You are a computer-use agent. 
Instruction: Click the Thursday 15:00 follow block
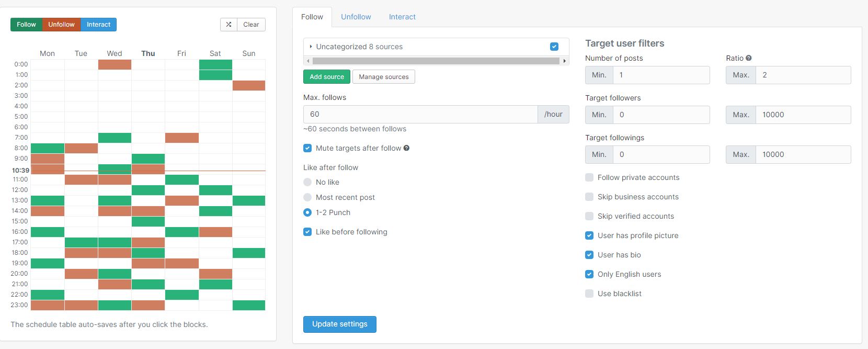pyautogui.click(x=148, y=221)
